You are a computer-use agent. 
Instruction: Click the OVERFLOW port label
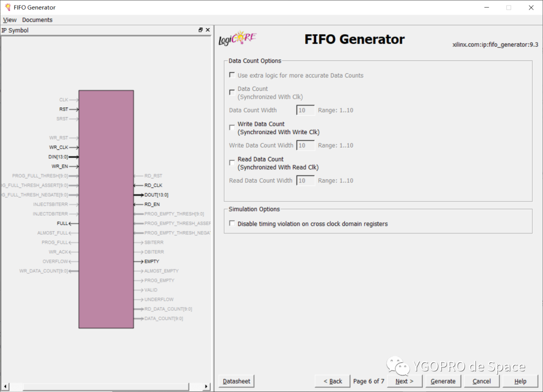pyautogui.click(x=55, y=261)
